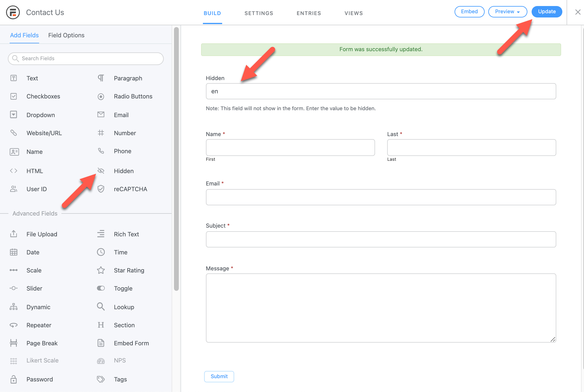This screenshot has width=584, height=392.
Task: Add a Lookup field icon
Action: click(101, 307)
